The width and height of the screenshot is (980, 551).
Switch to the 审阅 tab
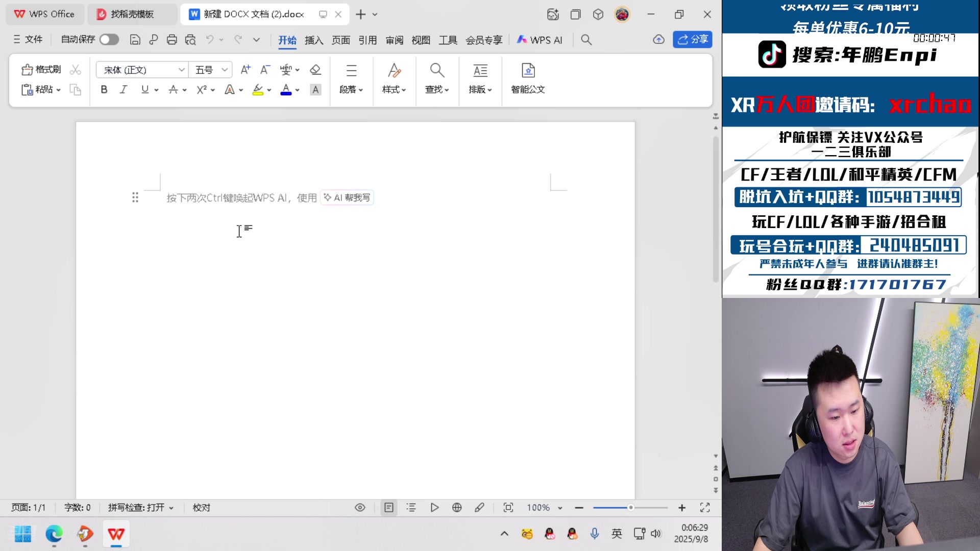pyautogui.click(x=395, y=40)
